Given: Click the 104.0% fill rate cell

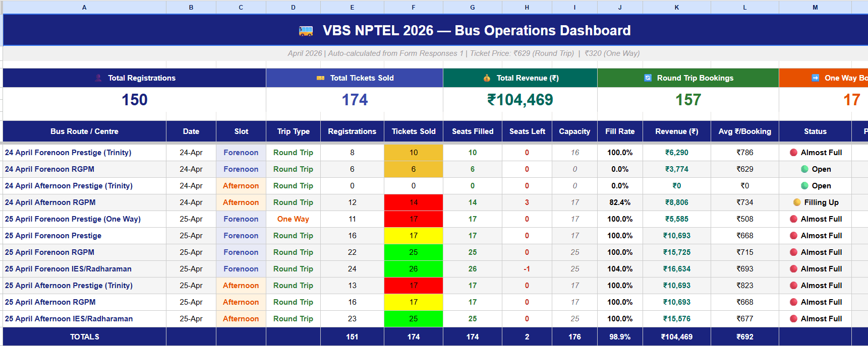Looking at the screenshot, I should [x=620, y=269].
